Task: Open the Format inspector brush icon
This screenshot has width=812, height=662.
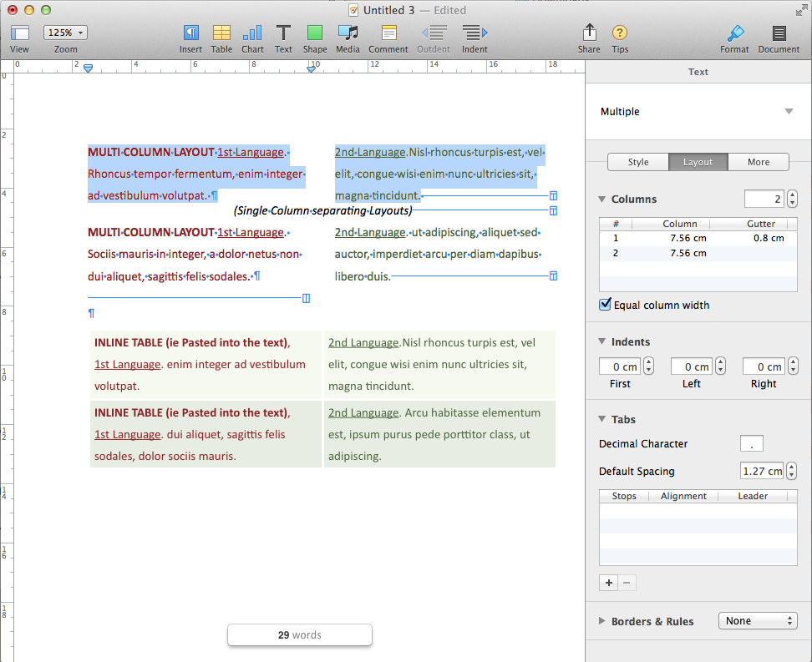Action: point(735,33)
